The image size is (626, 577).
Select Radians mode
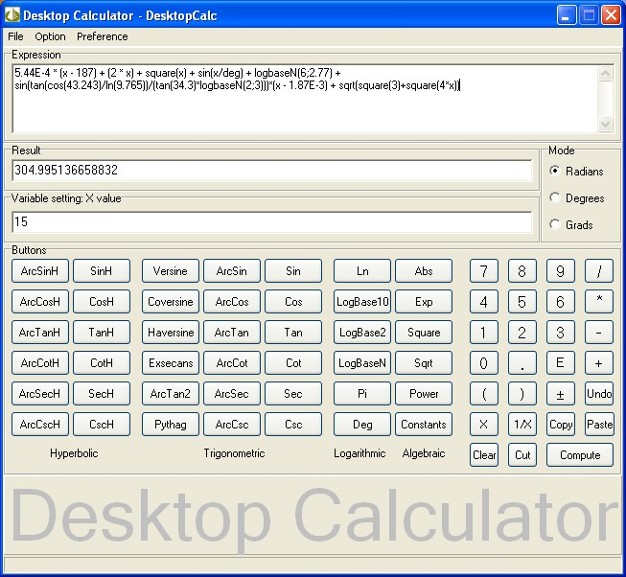(555, 171)
